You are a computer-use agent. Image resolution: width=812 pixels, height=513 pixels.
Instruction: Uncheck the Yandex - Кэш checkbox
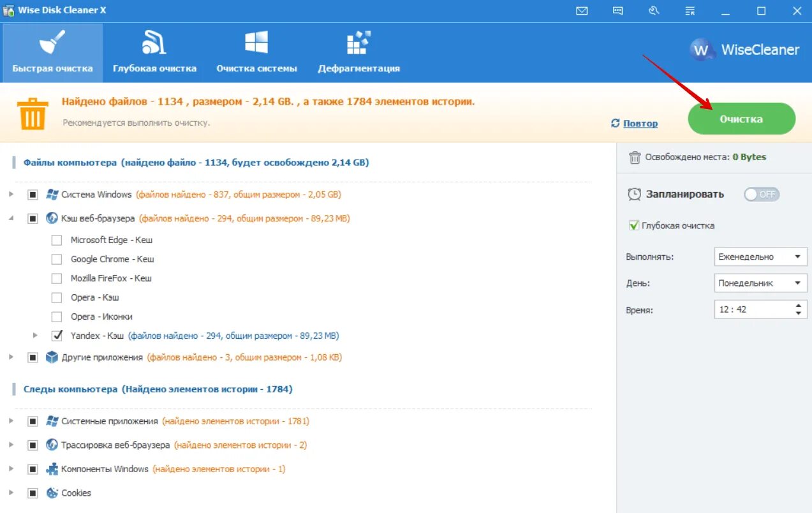tap(57, 335)
